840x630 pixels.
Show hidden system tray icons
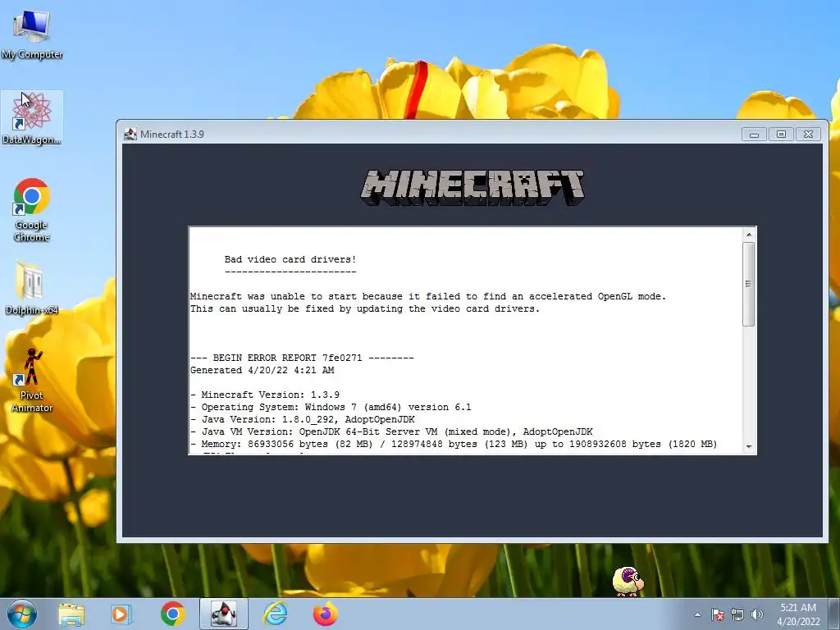tap(697, 614)
